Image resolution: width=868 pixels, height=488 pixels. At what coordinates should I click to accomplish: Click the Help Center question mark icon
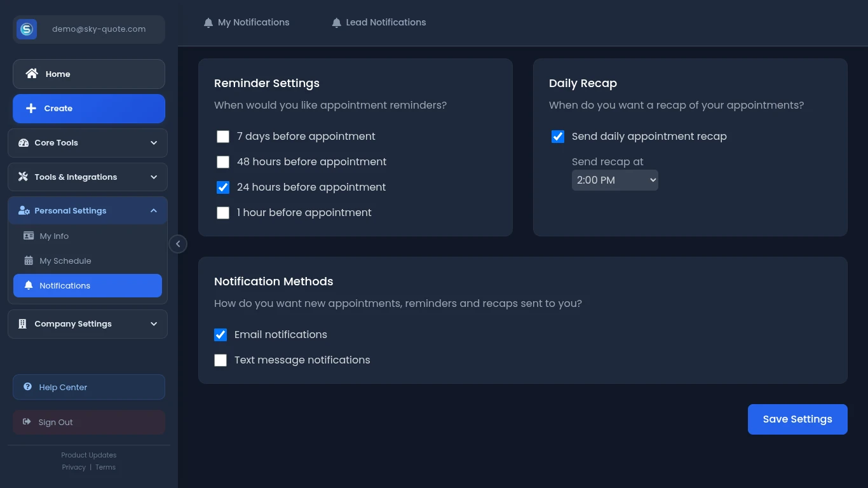coord(28,387)
